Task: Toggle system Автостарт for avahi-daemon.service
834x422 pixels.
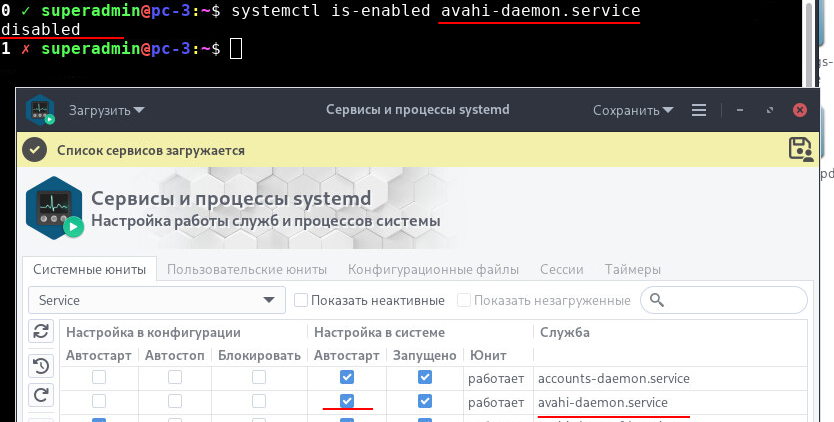Action: (347, 401)
